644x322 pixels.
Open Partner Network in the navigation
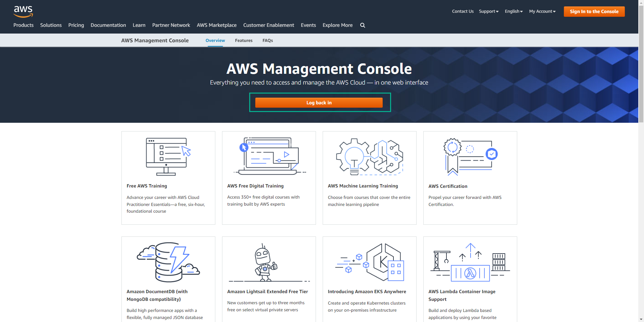(171, 25)
